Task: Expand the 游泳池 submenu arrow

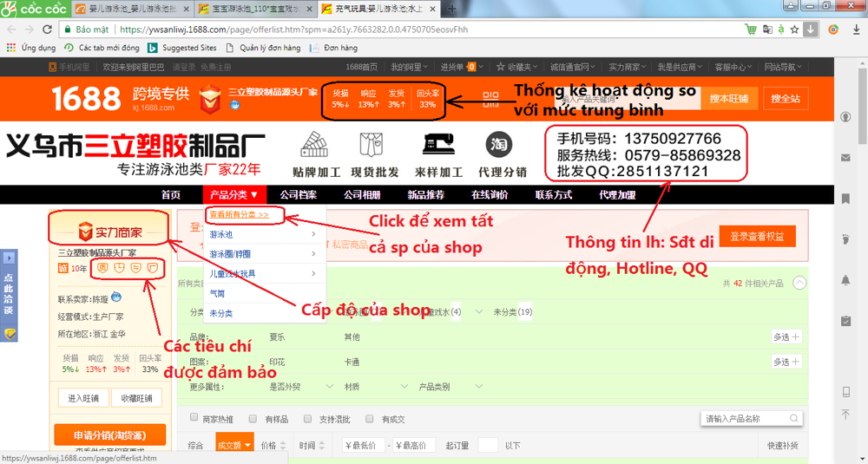Action: pos(313,234)
